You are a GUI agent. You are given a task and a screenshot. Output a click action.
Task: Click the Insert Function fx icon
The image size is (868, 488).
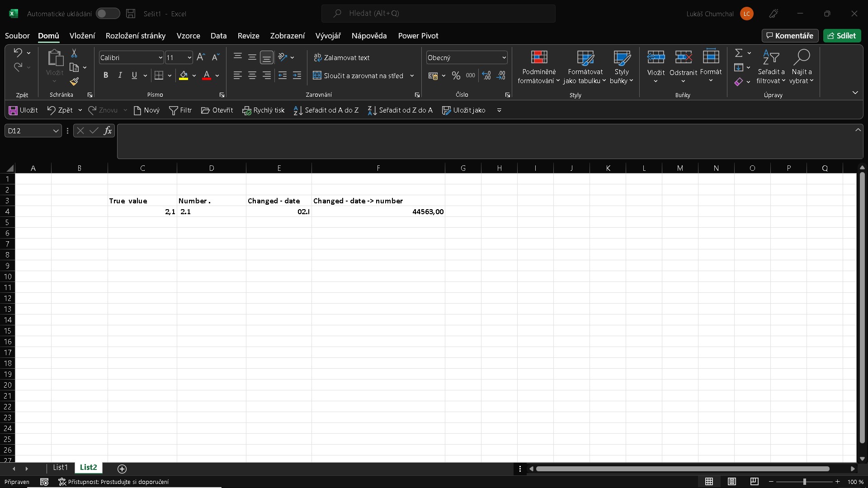tap(108, 131)
